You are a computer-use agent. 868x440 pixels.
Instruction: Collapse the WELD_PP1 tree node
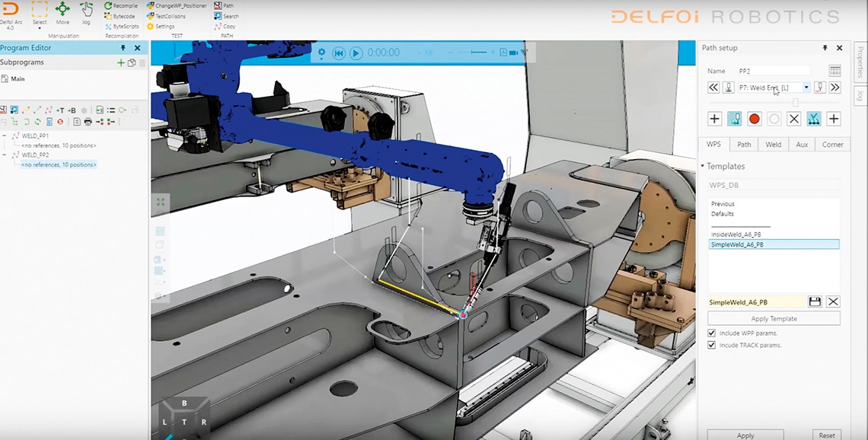(5, 136)
